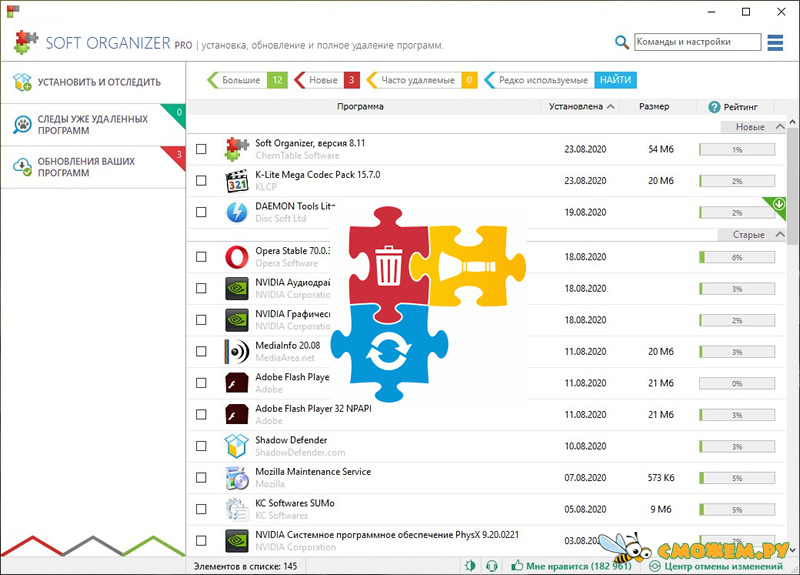
Task: Check the Opera Stable checkbox
Action: 202,257
